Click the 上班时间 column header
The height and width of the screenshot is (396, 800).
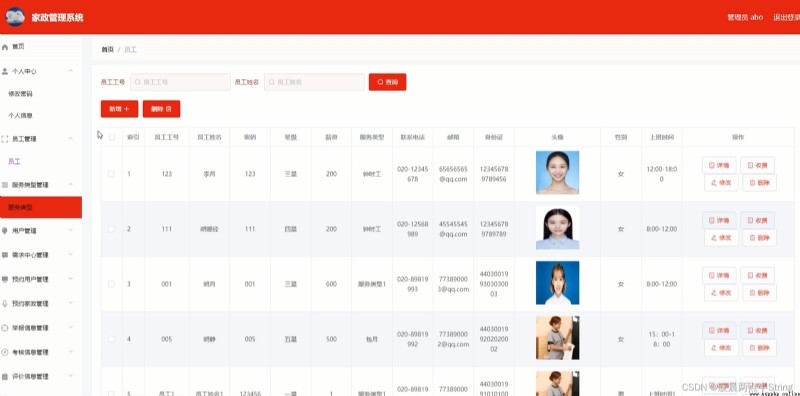coord(661,137)
